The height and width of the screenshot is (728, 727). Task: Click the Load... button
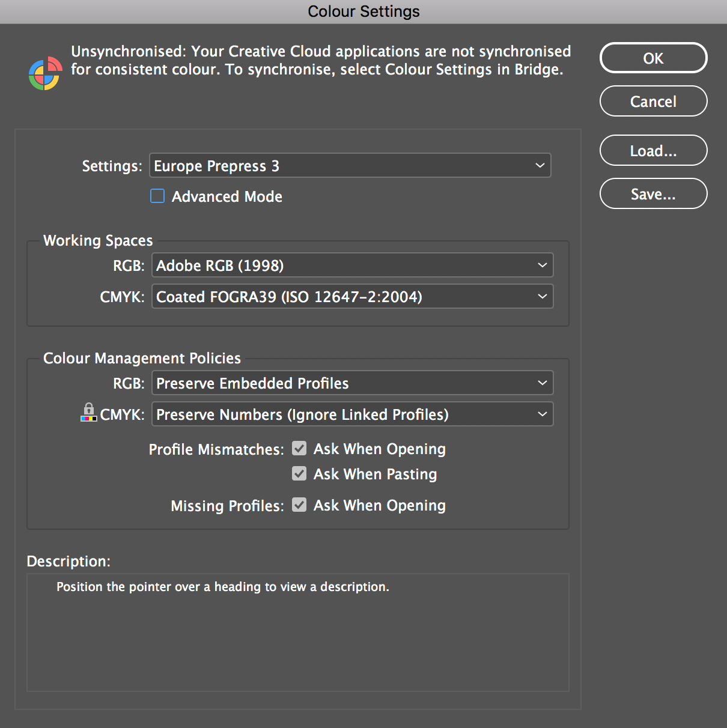(653, 150)
